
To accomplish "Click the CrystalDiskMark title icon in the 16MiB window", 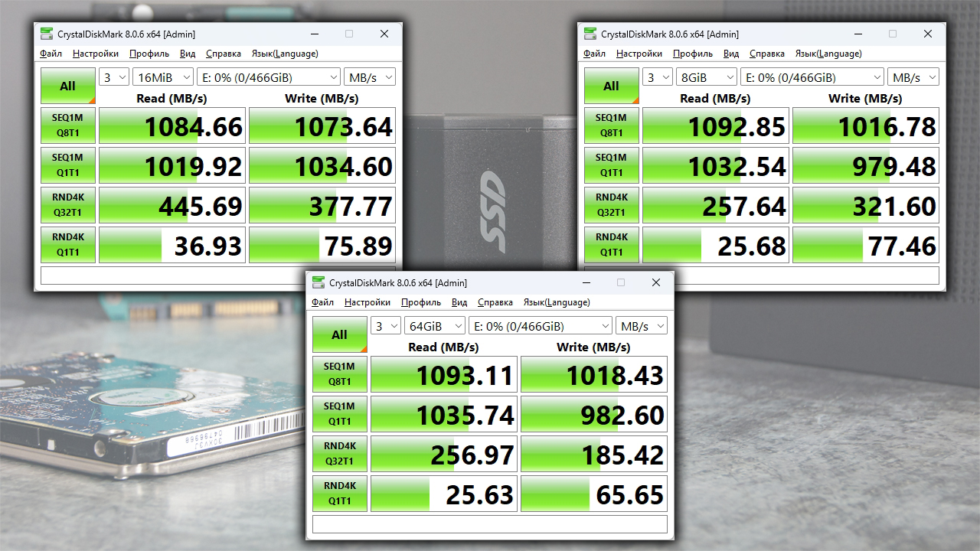I will click(47, 34).
